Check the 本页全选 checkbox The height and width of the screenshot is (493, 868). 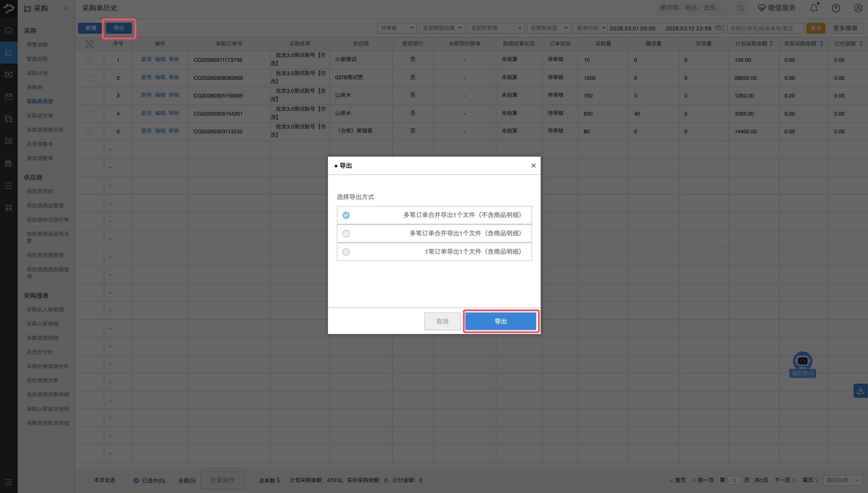(x=87, y=480)
